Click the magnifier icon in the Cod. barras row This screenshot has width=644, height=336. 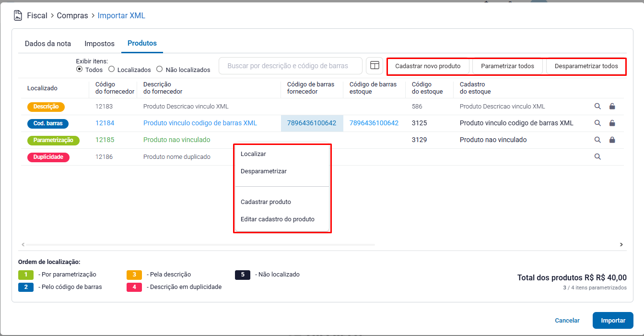point(597,123)
